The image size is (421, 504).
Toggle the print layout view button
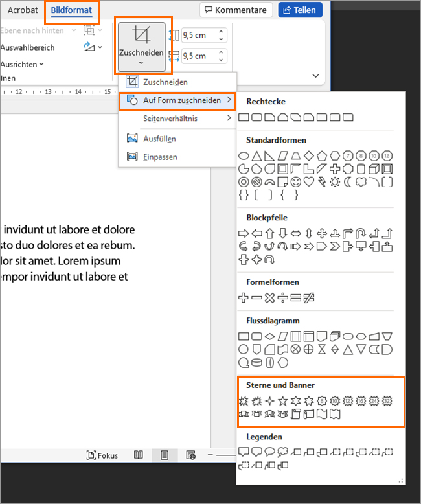click(x=165, y=455)
